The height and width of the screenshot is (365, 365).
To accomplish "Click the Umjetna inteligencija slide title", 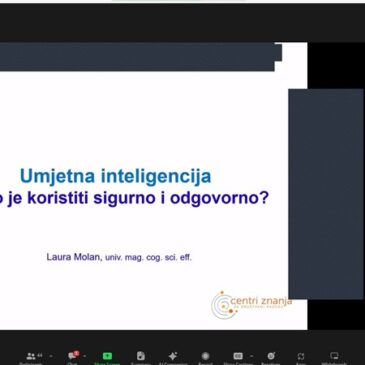I will point(116,176).
